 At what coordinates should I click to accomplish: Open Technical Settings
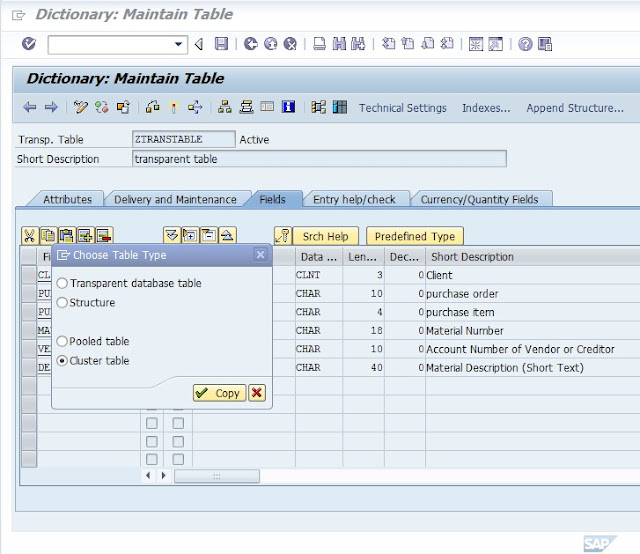(x=402, y=108)
